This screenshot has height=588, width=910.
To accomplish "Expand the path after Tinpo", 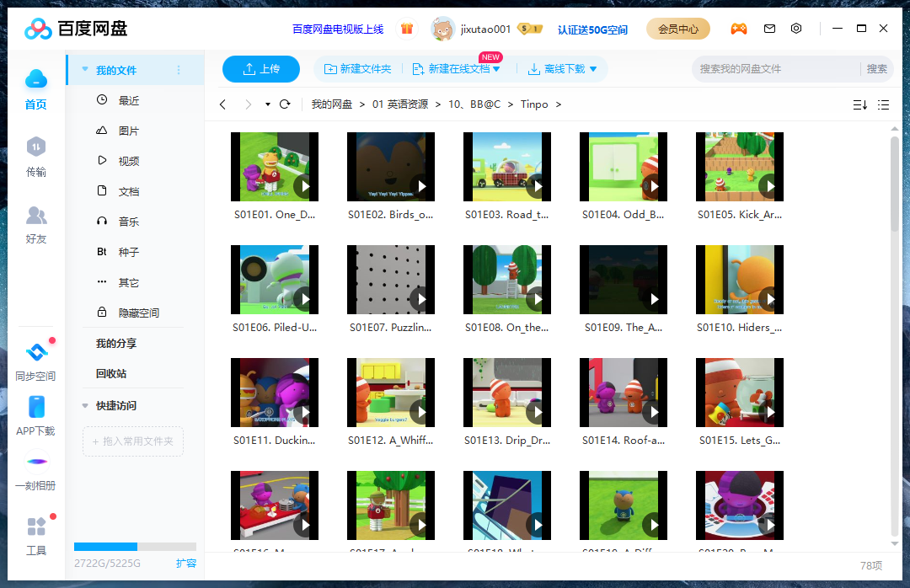I will coord(559,104).
